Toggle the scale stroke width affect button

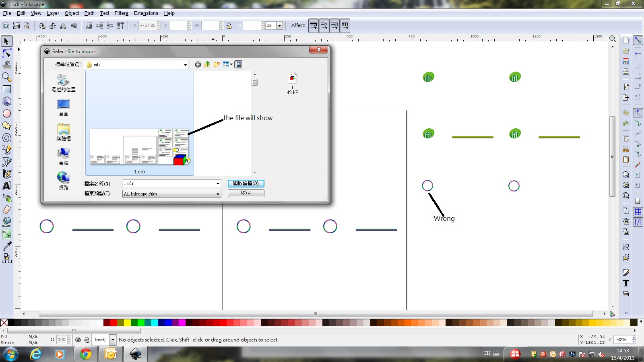point(314,26)
